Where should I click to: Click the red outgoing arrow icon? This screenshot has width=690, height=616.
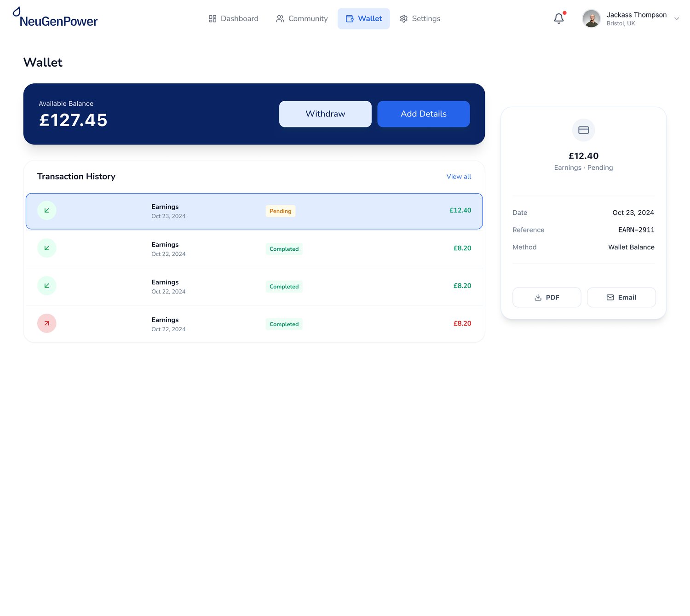point(47,323)
